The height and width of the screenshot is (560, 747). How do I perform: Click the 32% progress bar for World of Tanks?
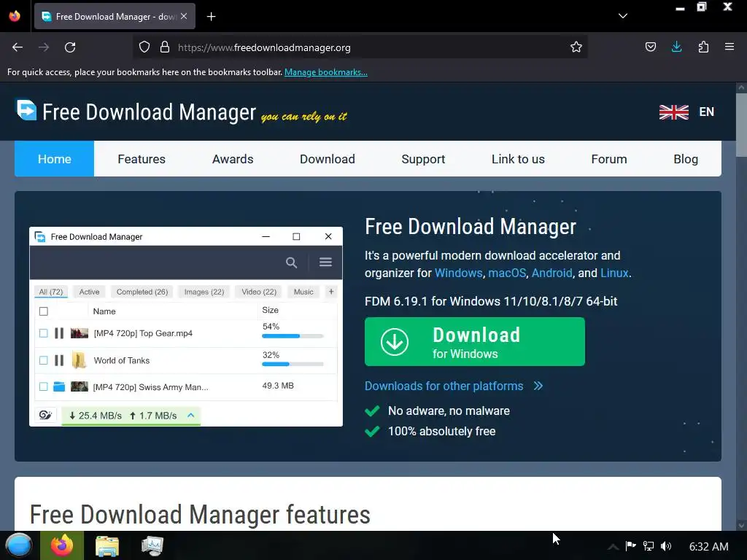[x=293, y=365]
